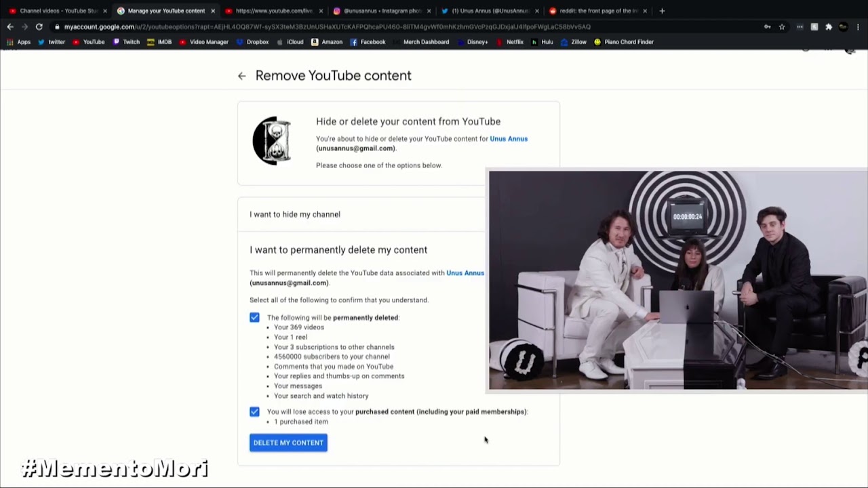Image resolution: width=868 pixels, height=488 pixels.
Task: Click the browser forward arrow
Action: (24, 26)
